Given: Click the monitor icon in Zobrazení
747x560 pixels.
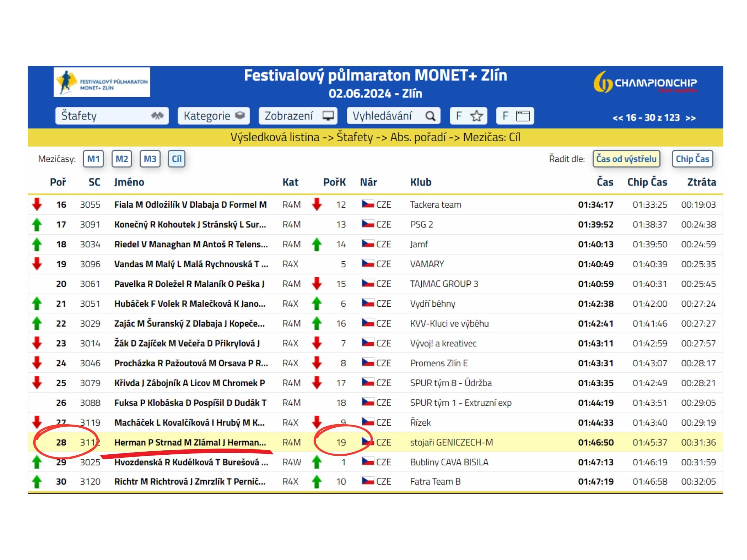Looking at the screenshot, I should click(x=328, y=116).
